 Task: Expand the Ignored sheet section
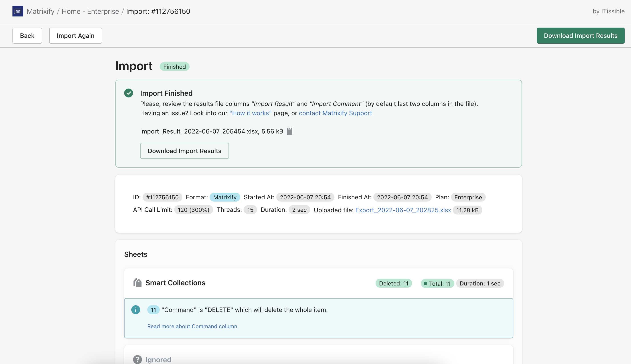(158, 359)
